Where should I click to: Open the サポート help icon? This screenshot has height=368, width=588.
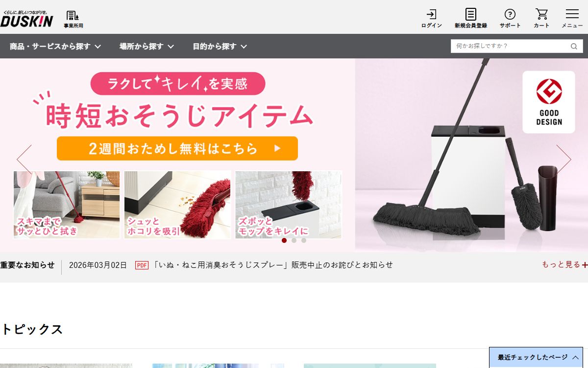(510, 19)
